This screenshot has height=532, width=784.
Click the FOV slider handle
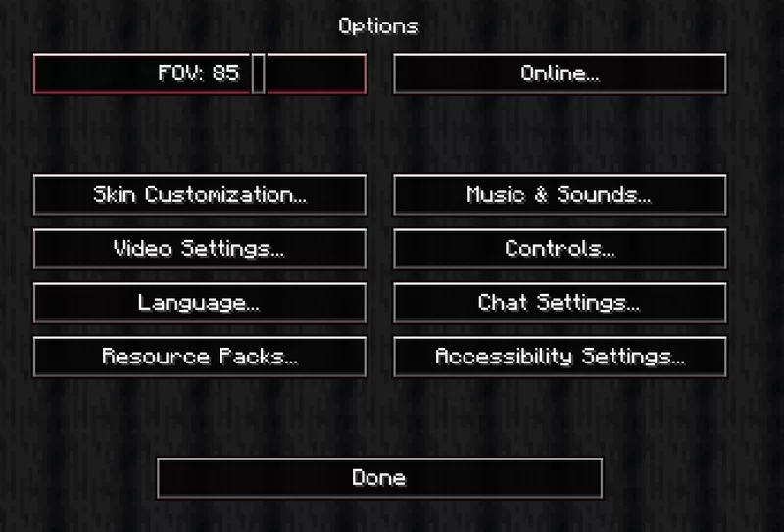pos(258,73)
